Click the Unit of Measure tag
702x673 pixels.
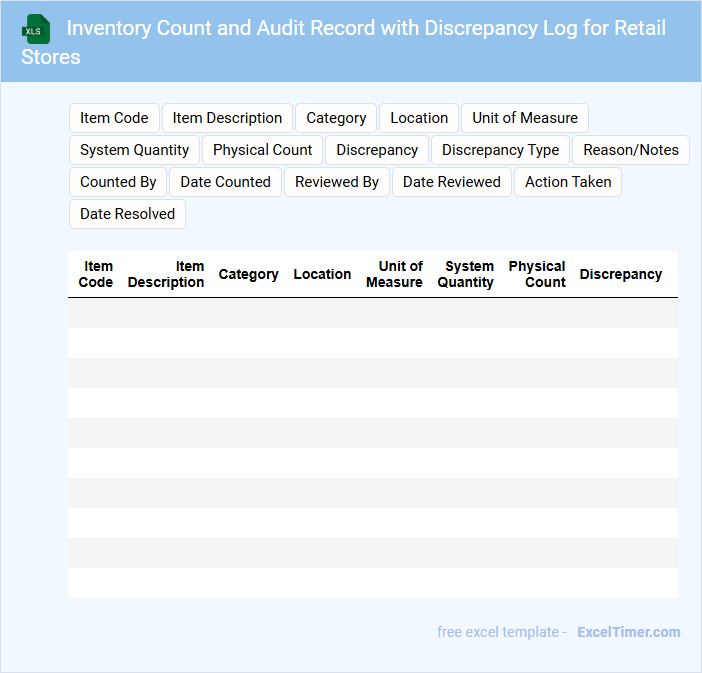pyautogui.click(x=524, y=118)
